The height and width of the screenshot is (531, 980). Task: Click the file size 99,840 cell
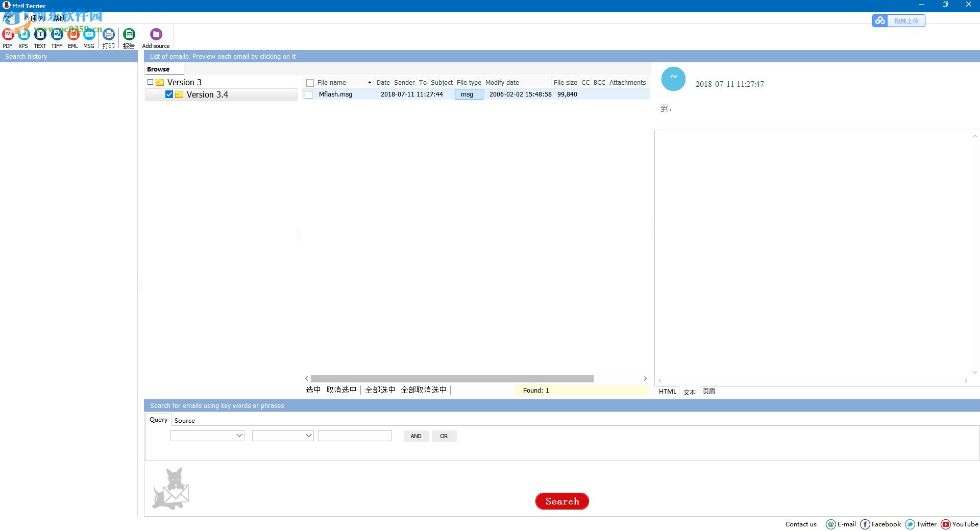(567, 94)
